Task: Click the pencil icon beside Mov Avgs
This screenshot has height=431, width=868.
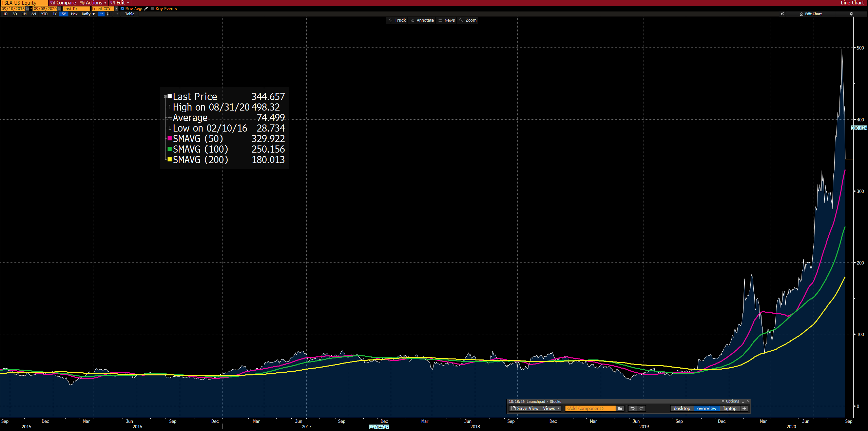Action: pos(146,9)
